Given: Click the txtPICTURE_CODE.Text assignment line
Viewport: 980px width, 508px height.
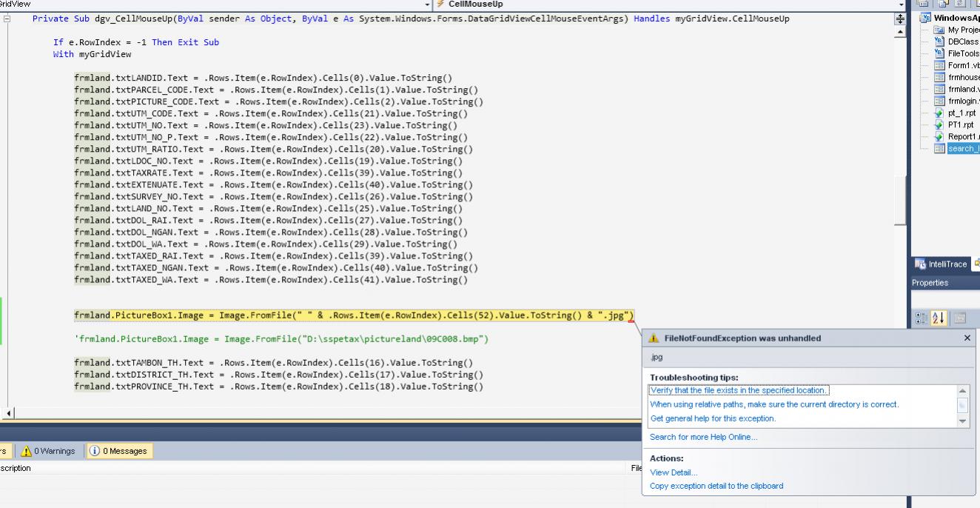Looking at the screenshot, I should 278,101.
